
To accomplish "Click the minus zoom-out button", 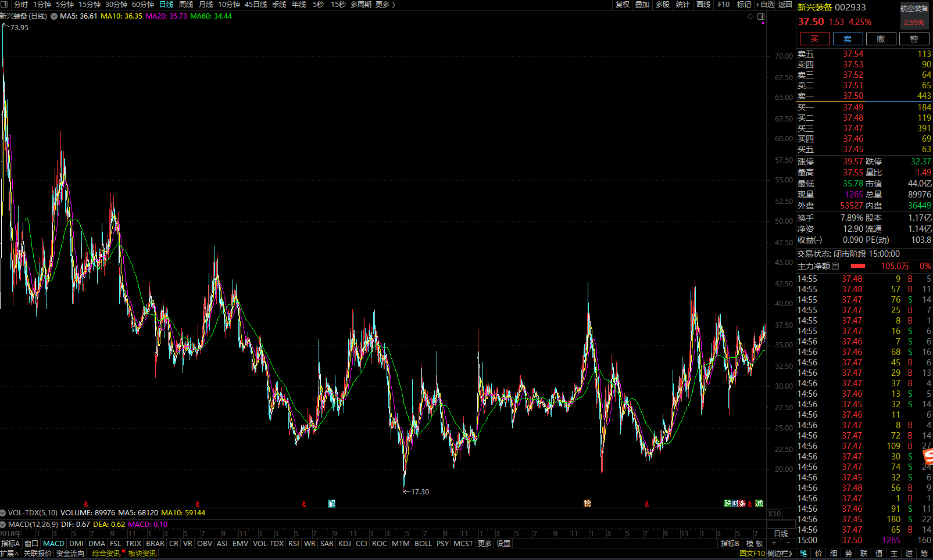I will (x=788, y=544).
